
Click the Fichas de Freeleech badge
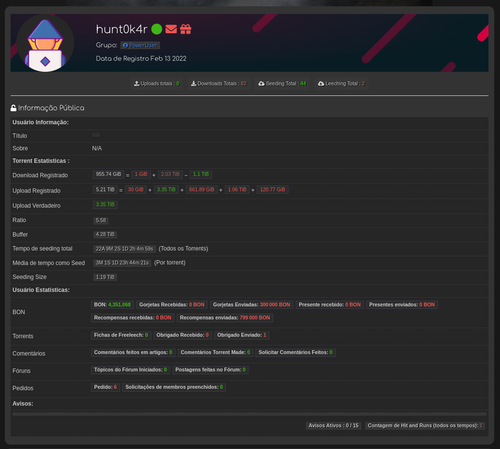tap(121, 335)
